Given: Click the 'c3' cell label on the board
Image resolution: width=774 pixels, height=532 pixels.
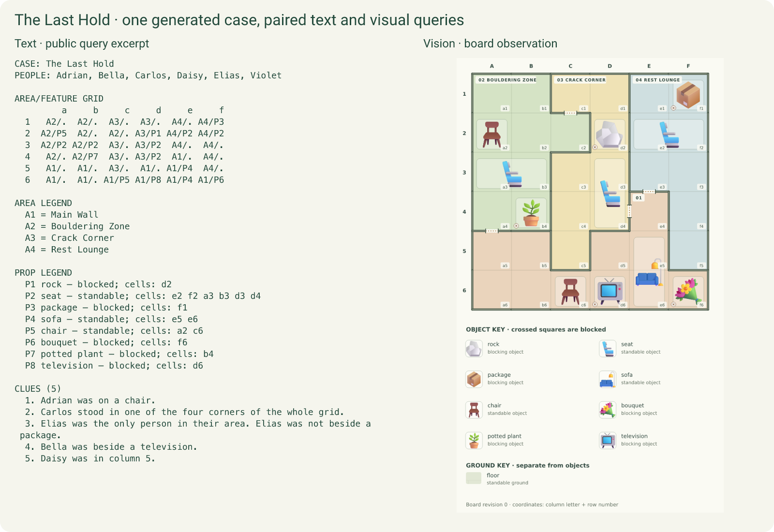Looking at the screenshot, I should click(583, 187).
